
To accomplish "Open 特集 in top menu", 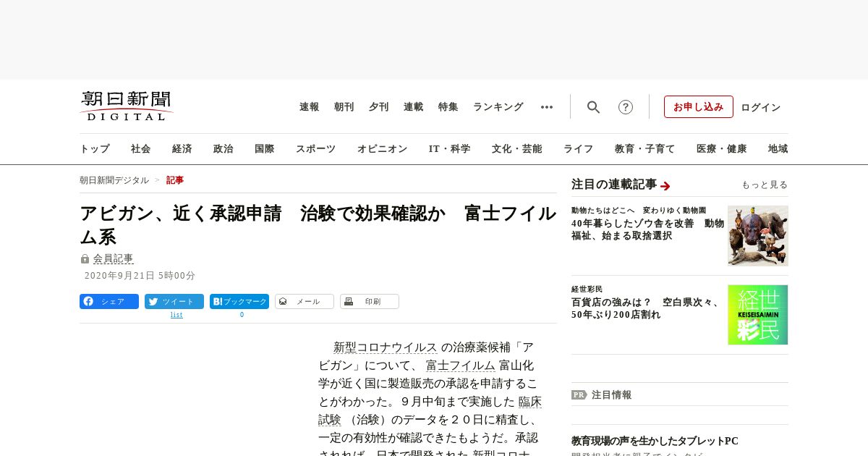I will tap(448, 107).
